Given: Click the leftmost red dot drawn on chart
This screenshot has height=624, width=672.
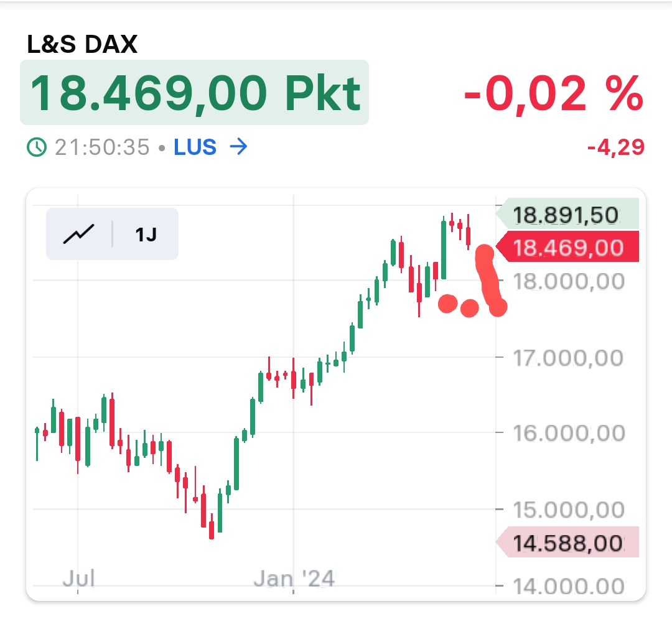Looking at the screenshot, I should point(447,304).
